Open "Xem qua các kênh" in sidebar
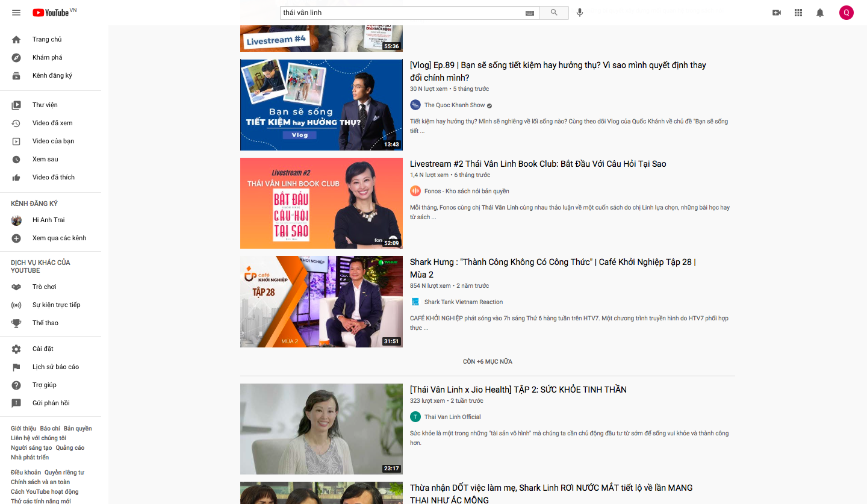The image size is (867, 504). 59,238
